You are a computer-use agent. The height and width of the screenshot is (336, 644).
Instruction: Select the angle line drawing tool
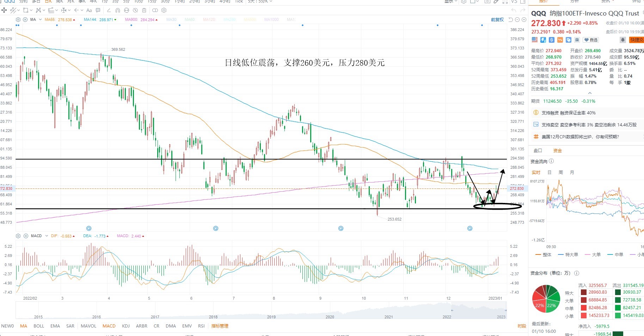coord(109,10)
